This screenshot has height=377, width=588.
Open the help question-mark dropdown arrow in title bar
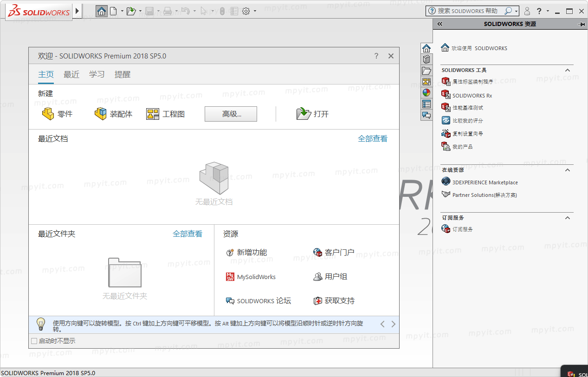point(548,11)
